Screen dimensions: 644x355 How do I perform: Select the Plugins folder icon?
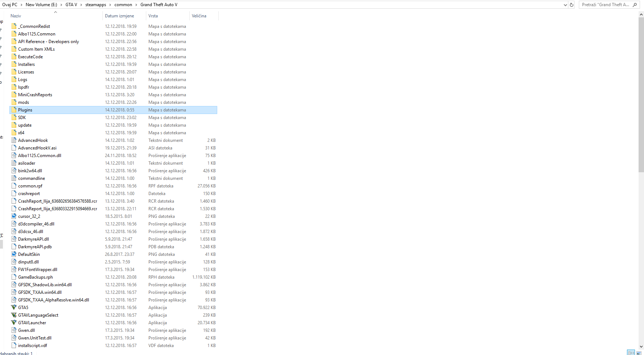click(14, 110)
